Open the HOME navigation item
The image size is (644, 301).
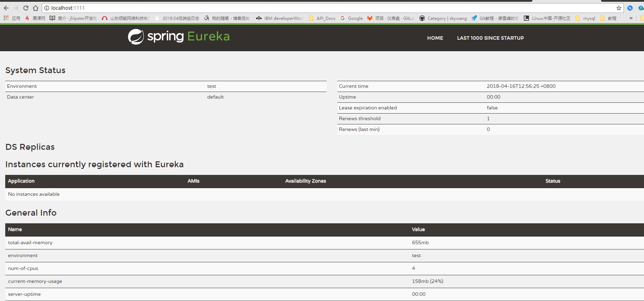(435, 38)
